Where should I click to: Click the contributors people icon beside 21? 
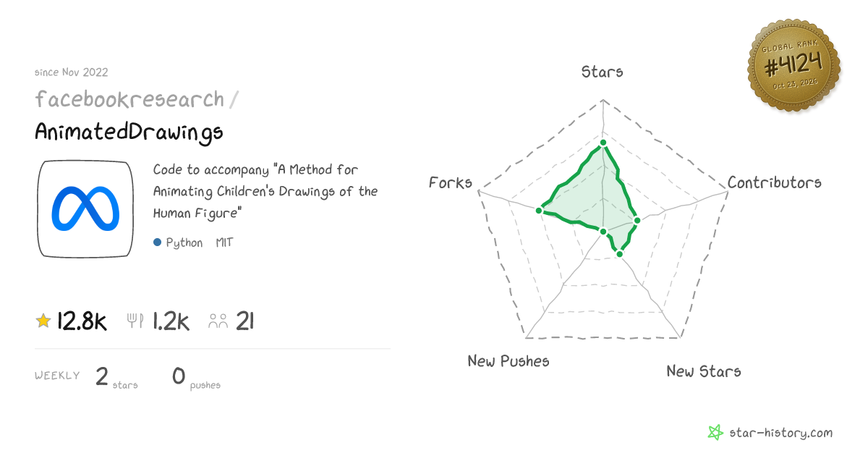pyautogui.click(x=218, y=321)
